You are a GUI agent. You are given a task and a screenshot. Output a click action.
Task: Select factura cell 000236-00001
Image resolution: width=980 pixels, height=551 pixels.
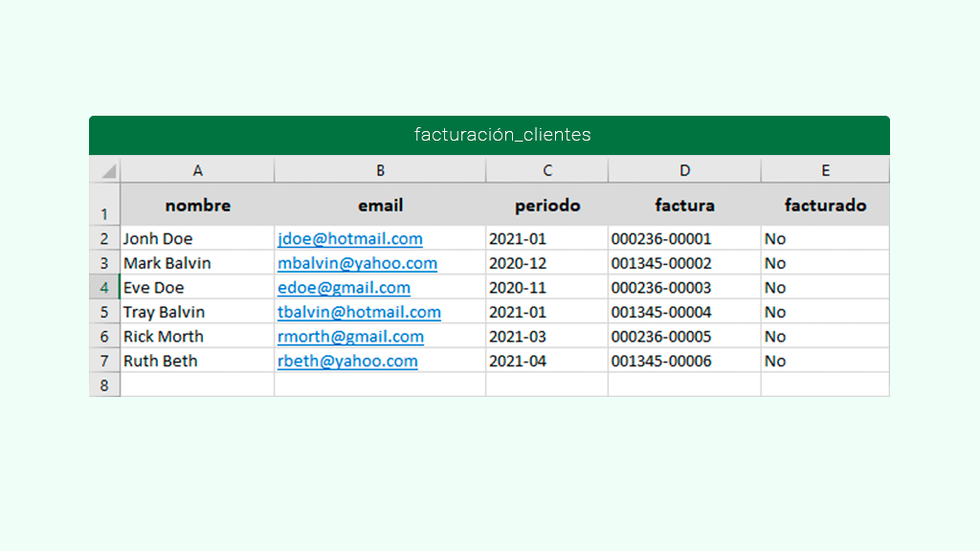[x=684, y=238]
